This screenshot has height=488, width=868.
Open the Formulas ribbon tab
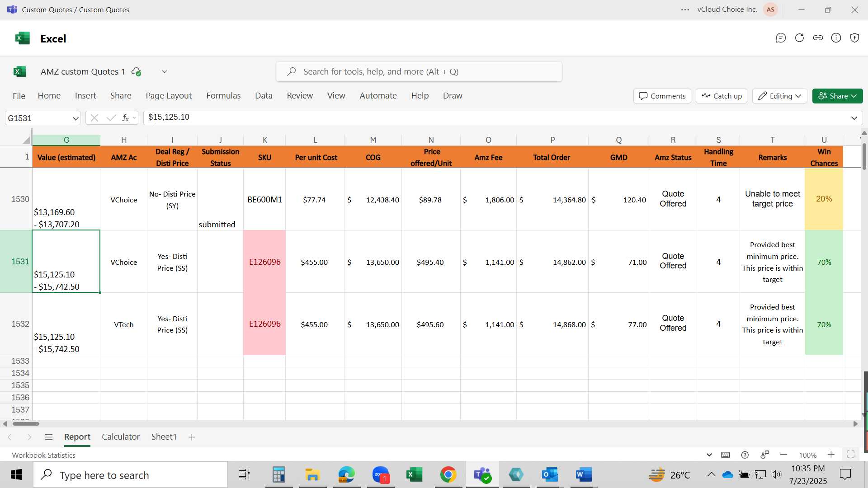[x=223, y=96]
